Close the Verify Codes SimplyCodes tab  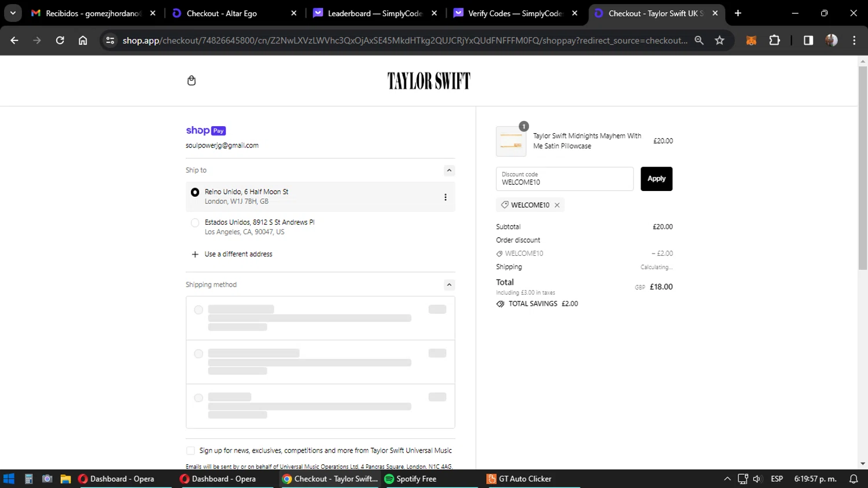tap(575, 13)
